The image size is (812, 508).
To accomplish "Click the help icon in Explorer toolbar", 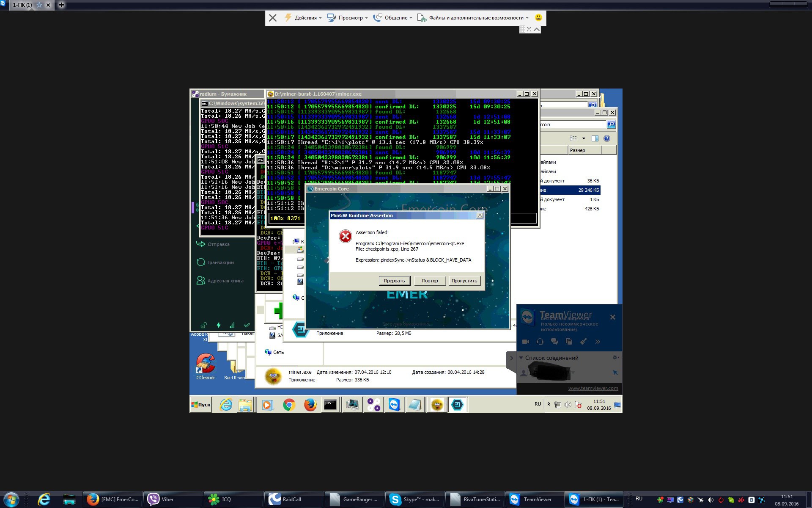I will pyautogui.click(x=607, y=138).
